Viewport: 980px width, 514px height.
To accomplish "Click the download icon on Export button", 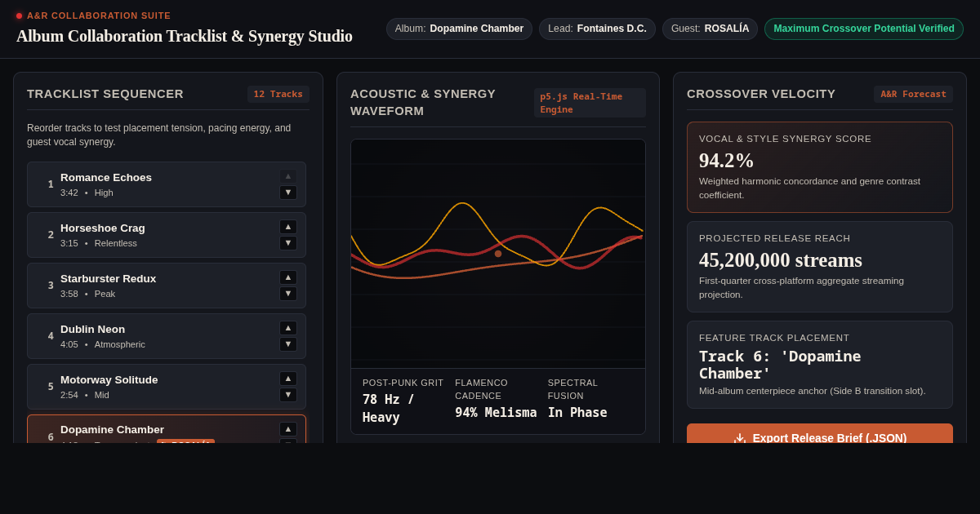I will [x=740, y=438].
